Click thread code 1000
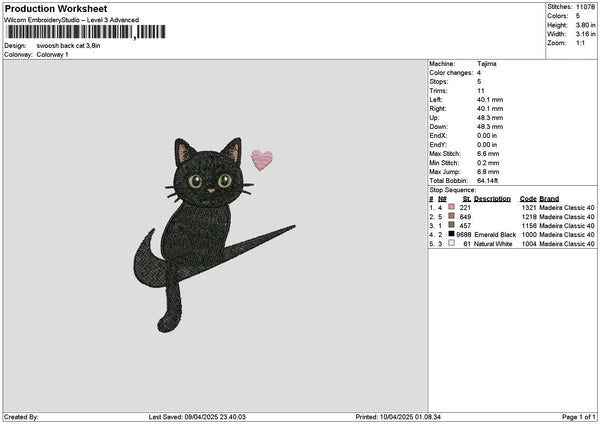600x424 pixels. (x=529, y=235)
